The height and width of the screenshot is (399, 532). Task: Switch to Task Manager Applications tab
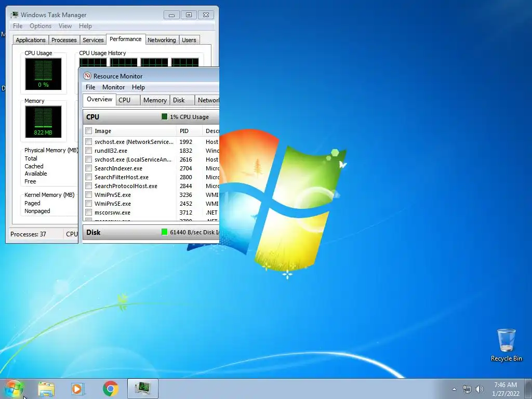pos(31,40)
